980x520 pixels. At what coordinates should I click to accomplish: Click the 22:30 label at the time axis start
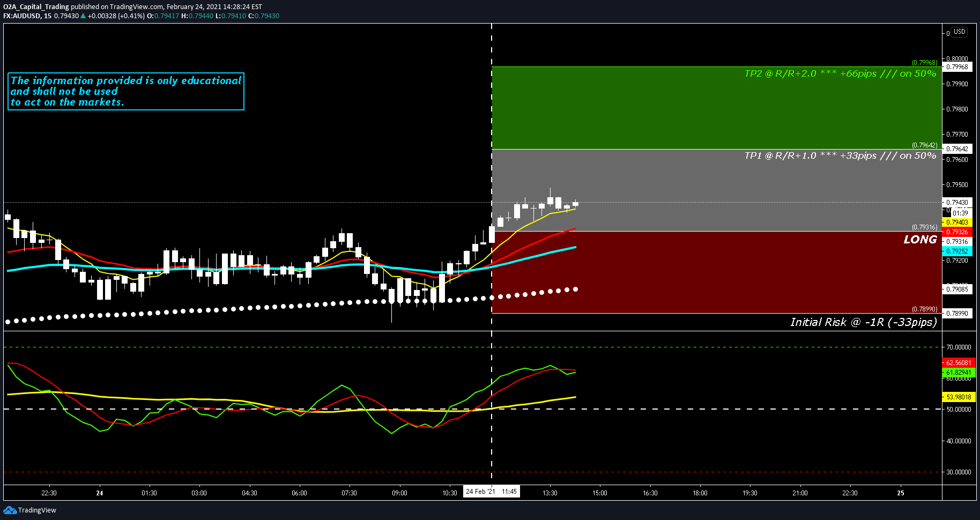pos(49,493)
